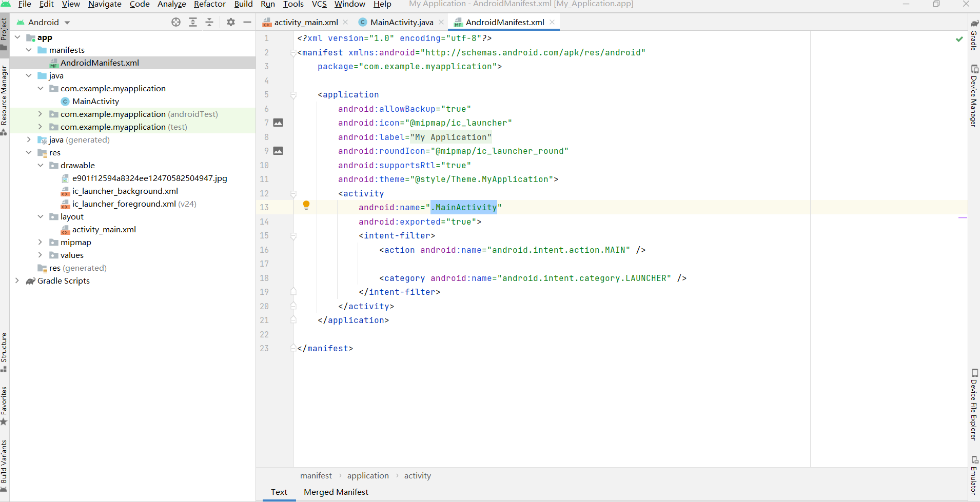Click the lightbulb quick-fix icon on line 13
Screen dimensions: 980x502
(306, 206)
